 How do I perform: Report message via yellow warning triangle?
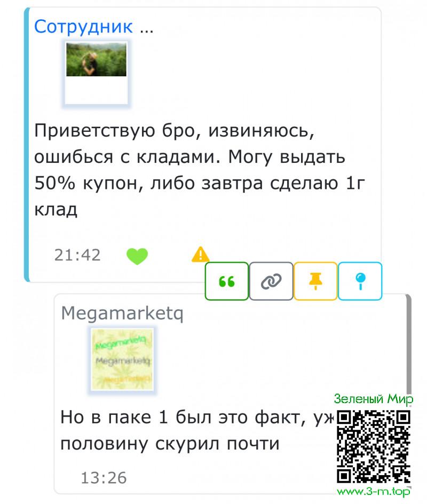click(x=200, y=254)
